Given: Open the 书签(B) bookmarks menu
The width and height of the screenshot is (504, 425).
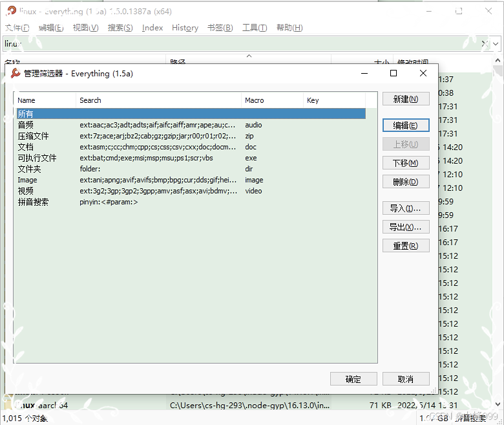Looking at the screenshot, I should pos(220,28).
